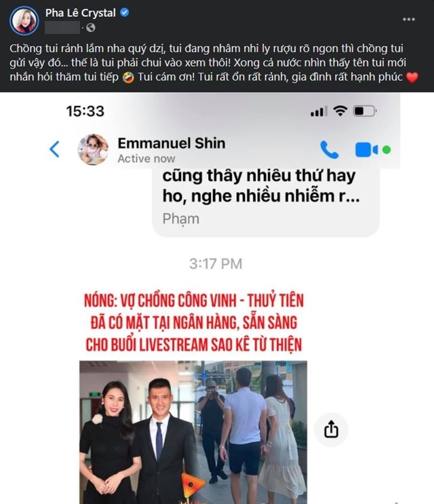This screenshot has height=504, width=434.
Task: Tap the Active now status label
Action: click(x=146, y=159)
